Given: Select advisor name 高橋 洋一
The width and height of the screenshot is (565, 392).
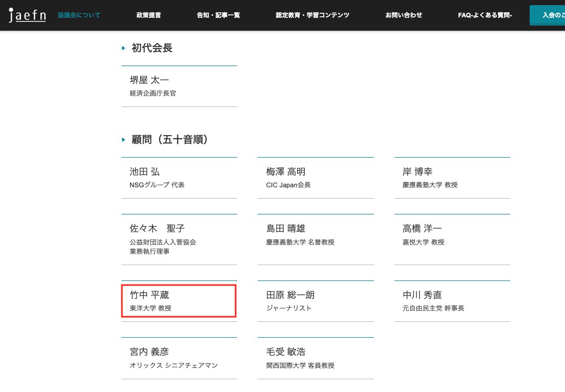Looking at the screenshot, I should click(422, 229).
